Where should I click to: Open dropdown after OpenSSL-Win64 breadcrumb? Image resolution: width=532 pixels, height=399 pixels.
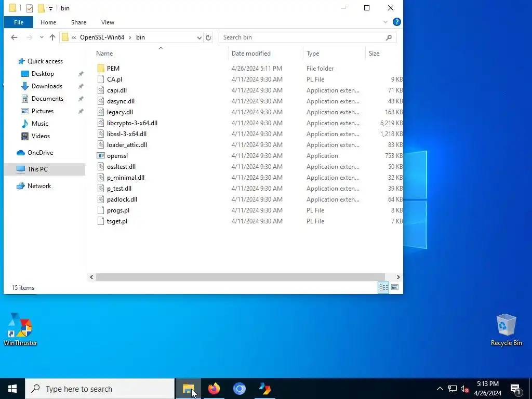click(130, 37)
